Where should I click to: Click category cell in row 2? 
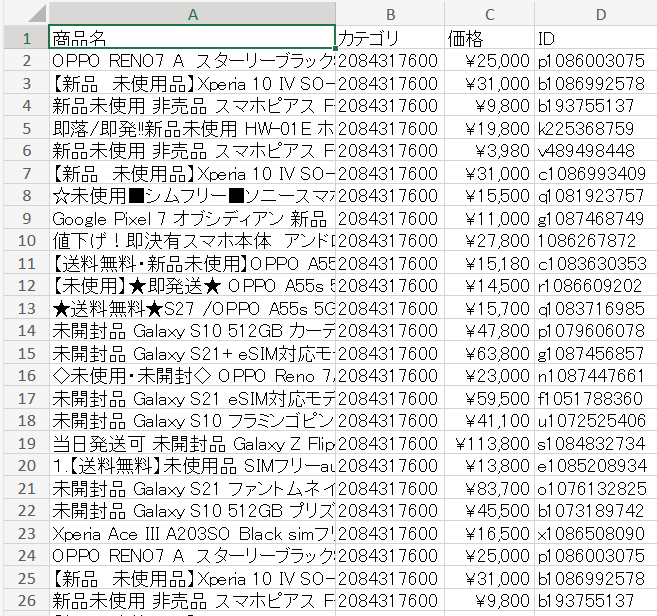pos(390,61)
